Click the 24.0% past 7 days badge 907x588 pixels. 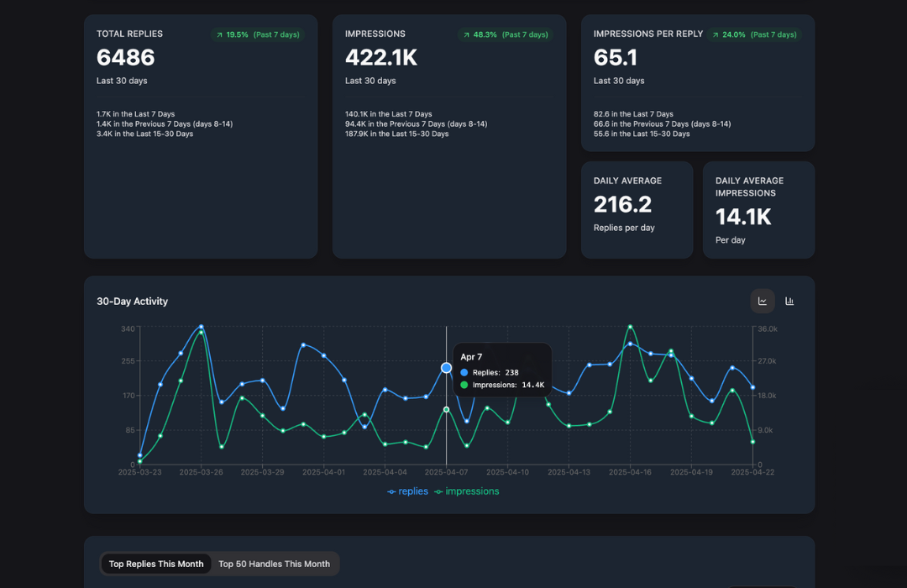click(x=756, y=34)
